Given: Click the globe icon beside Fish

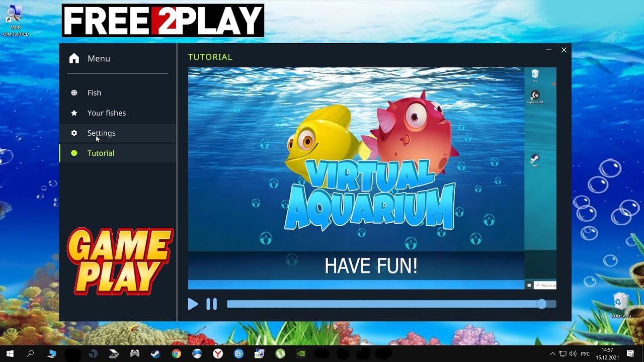Looking at the screenshot, I should point(74,93).
